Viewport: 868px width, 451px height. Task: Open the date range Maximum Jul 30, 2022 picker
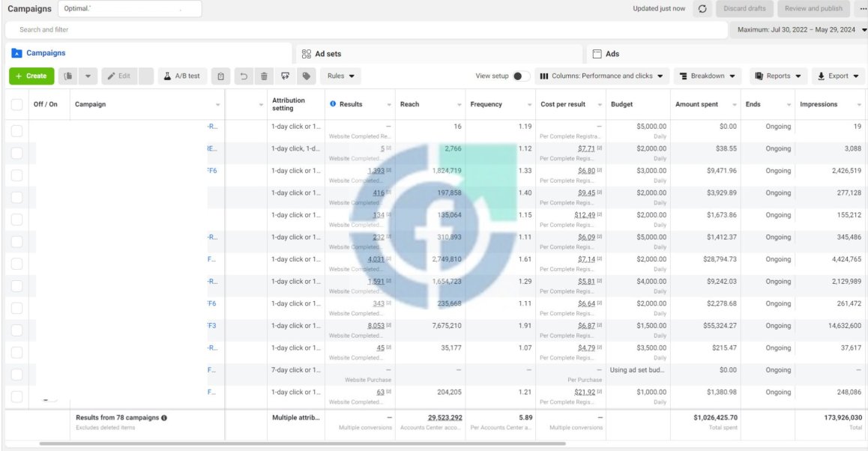pyautogui.click(x=799, y=30)
